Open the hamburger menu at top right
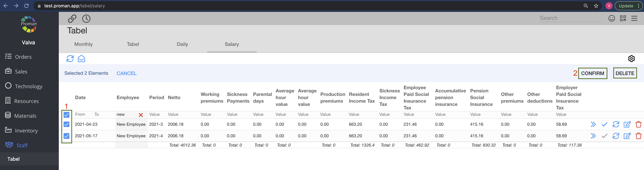The image size is (644, 170). pyautogui.click(x=634, y=18)
